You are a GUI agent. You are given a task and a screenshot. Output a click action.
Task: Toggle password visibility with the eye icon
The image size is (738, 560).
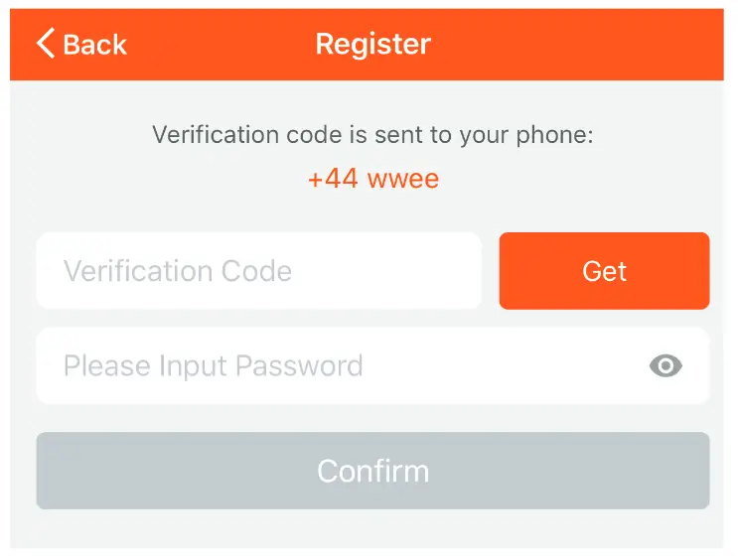(665, 366)
